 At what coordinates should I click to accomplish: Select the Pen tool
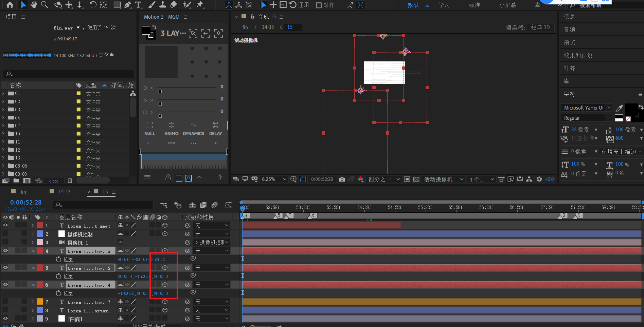click(128, 5)
